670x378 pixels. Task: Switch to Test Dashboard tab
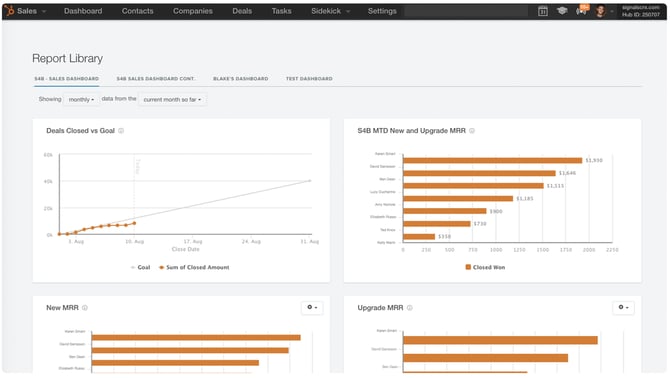point(309,79)
